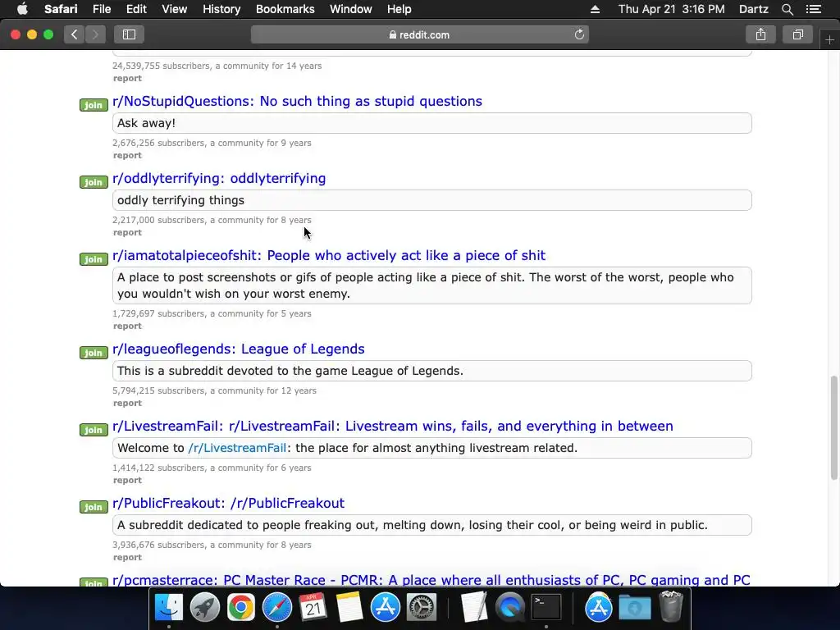Join r/NoStupidQuestions

point(94,105)
